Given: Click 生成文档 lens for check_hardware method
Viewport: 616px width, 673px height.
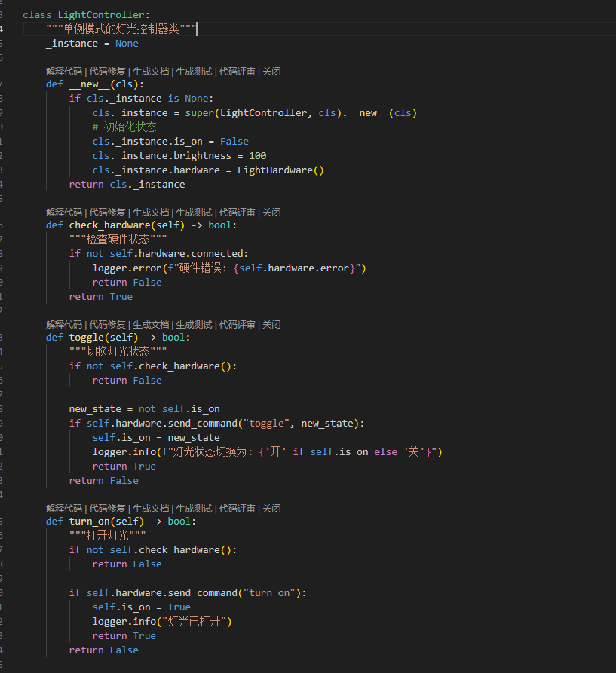Looking at the screenshot, I should coord(151,212).
